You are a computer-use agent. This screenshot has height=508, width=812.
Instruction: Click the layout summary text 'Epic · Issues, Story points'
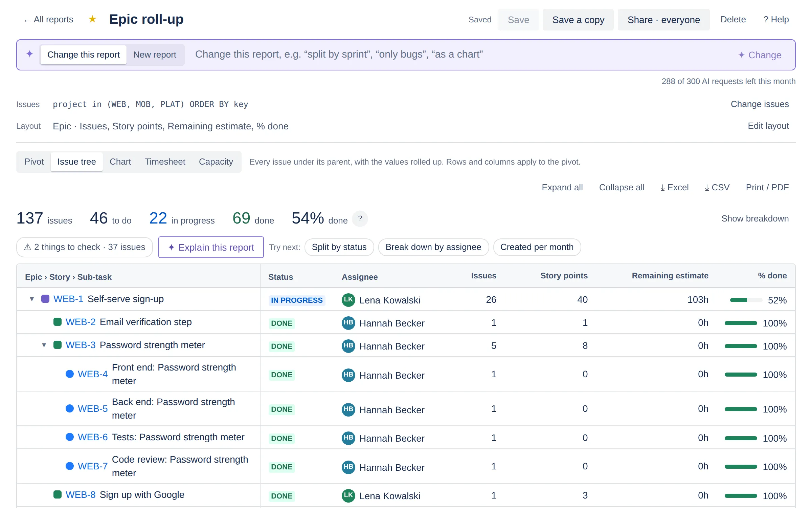point(171,126)
